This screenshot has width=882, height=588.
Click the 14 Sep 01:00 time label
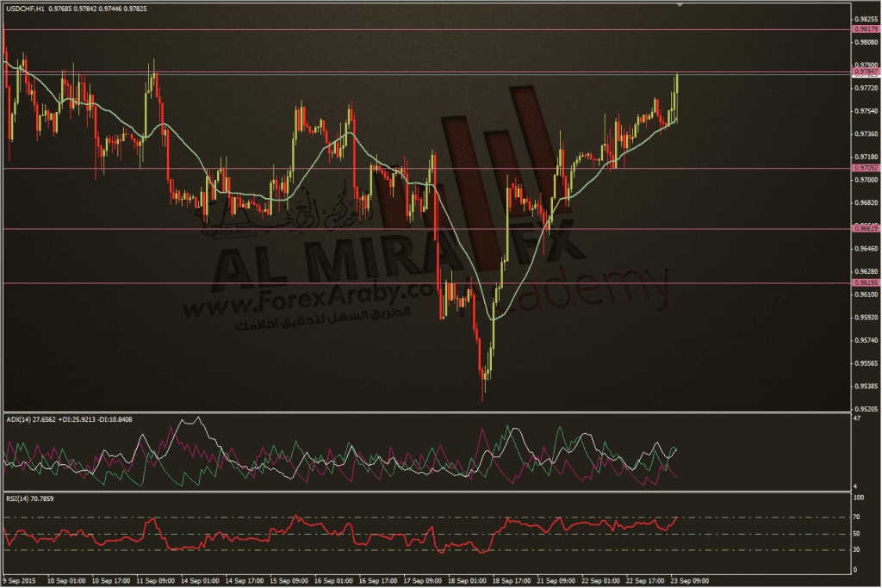(200, 581)
